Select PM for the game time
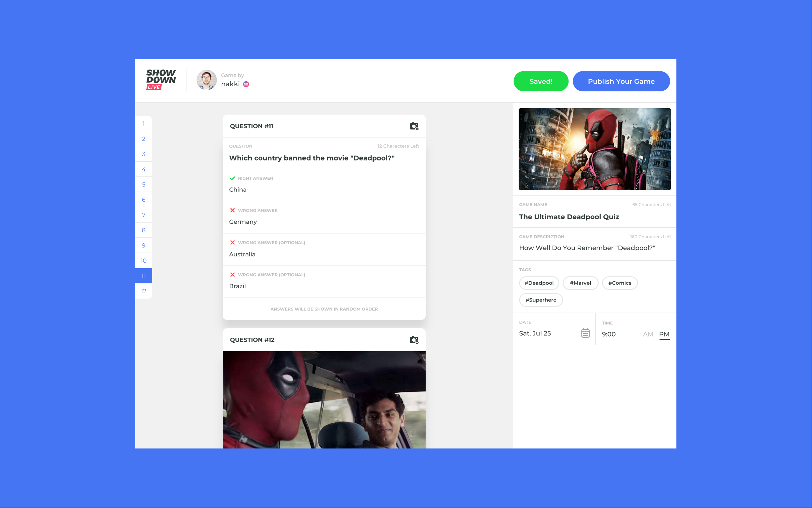 point(664,334)
